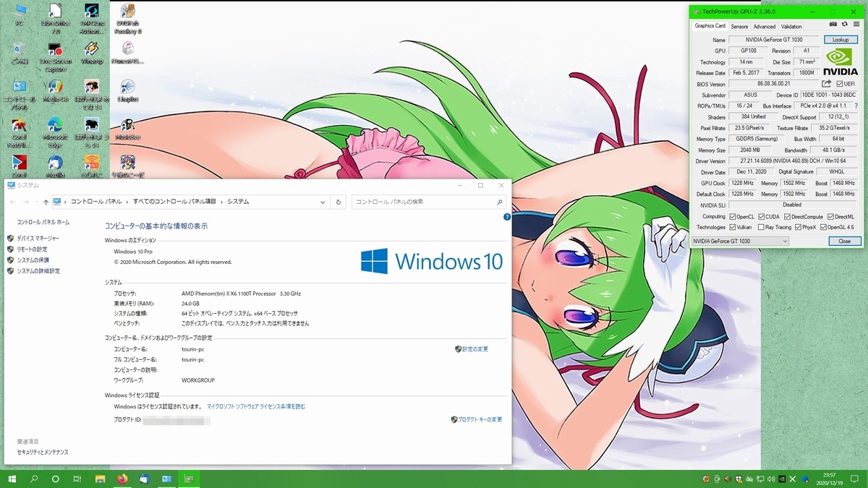Viewport: 868px width, 488px height.
Task: Select Live Screen Capture desktop icon
Action: (x=55, y=58)
